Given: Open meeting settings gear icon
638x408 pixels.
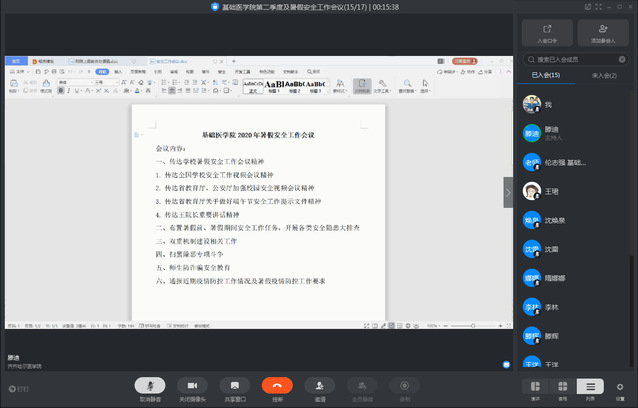Looking at the screenshot, I should click(620, 387).
